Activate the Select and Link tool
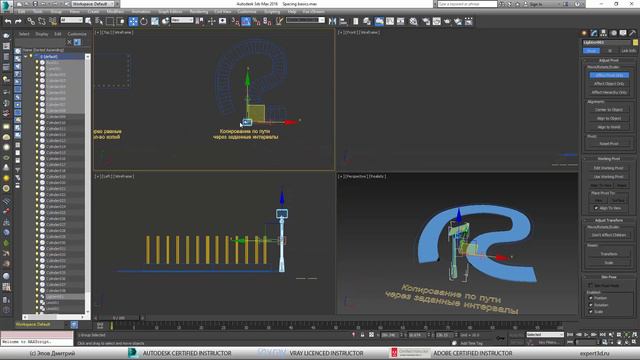This screenshot has width=640, height=360. click(31, 21)
